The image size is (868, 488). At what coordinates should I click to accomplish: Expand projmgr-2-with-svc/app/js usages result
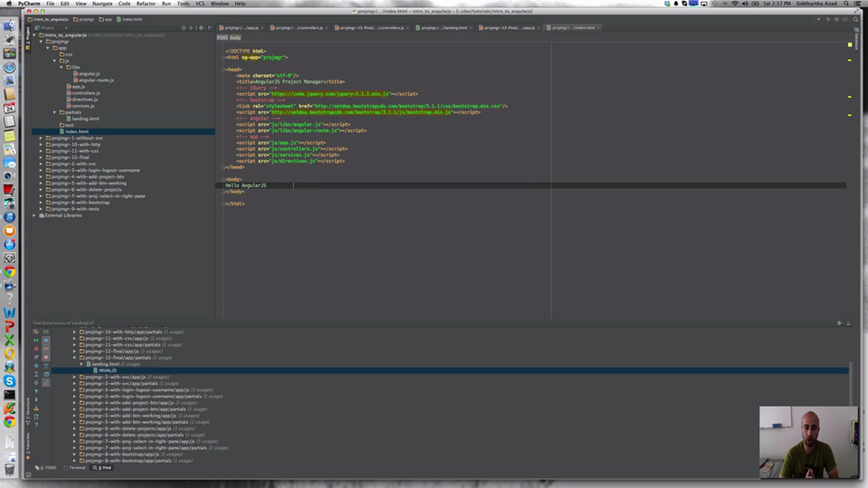[x=75, y=378]
